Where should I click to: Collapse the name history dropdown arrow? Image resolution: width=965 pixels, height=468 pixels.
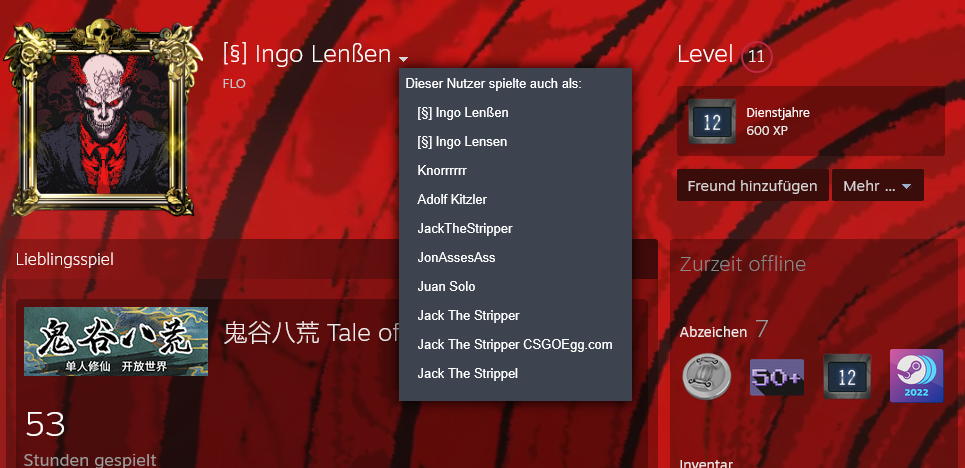click(403, 59)
